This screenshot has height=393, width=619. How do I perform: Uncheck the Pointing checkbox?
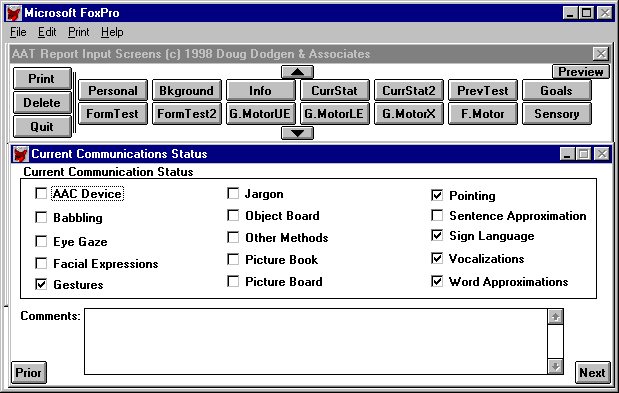pyautogui.click(x=437, y=195)
